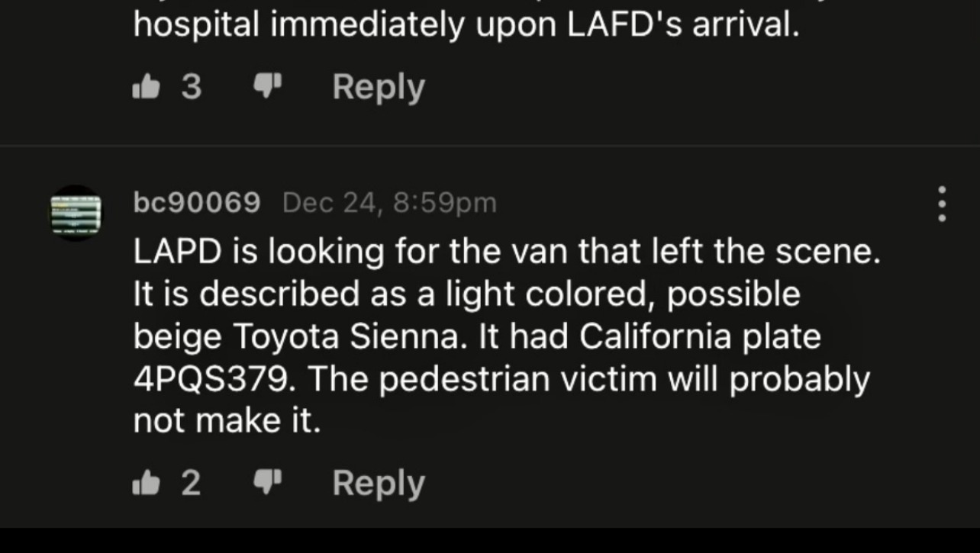The image size is (980, 553).
Task: Click the like count of 2
Action: tap(192, 484)
